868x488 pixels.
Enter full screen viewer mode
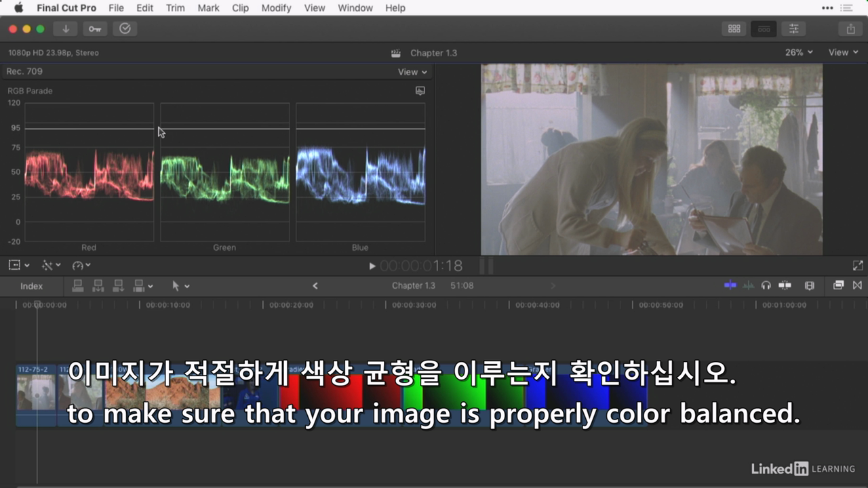(x=858, y=266)
